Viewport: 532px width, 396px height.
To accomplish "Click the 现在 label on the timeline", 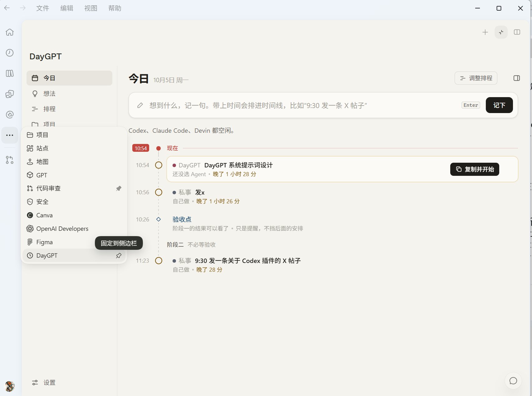I will pos(173,148).
